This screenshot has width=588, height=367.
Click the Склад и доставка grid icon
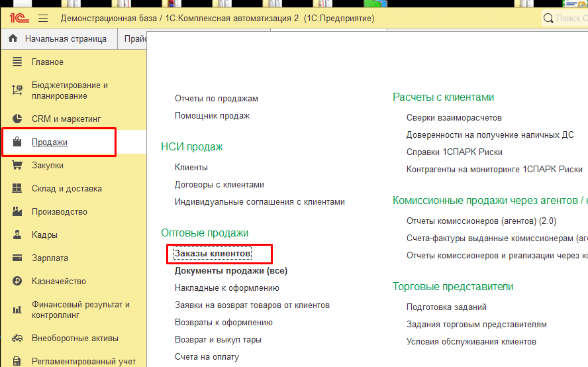(17, 188)
